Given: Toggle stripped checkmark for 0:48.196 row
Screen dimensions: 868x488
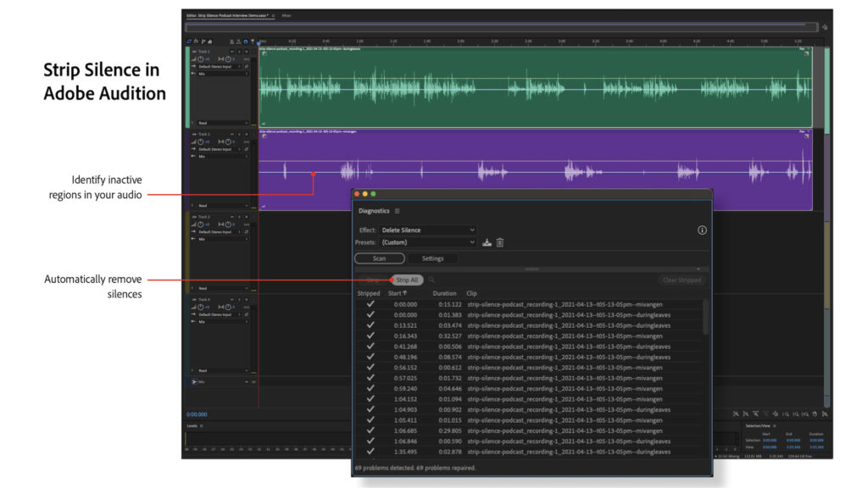Looking at the screenshot, I should (370, 357).
